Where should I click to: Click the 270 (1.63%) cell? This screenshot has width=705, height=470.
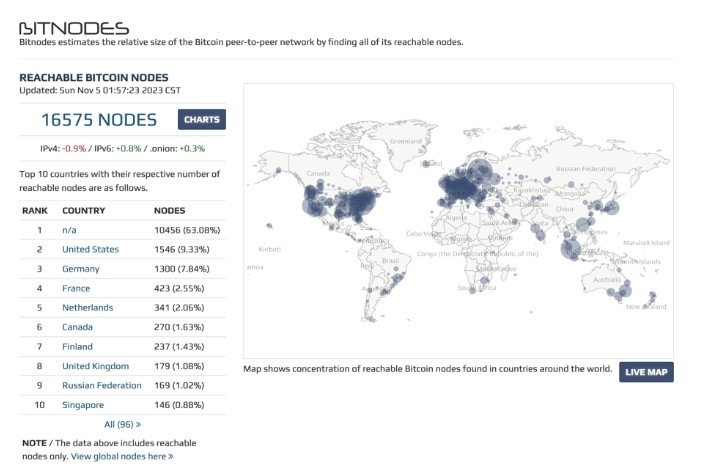click(179, 327)
